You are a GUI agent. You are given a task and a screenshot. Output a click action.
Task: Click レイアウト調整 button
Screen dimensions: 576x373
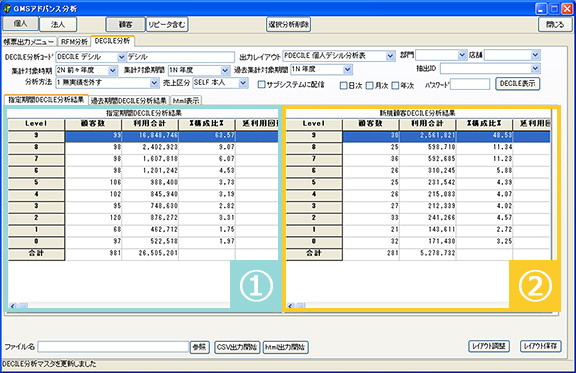tap(489, 346)
